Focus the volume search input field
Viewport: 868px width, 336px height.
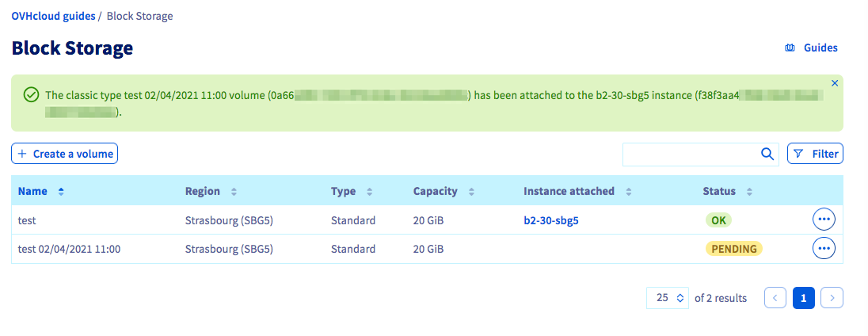[x=689, y=155]
